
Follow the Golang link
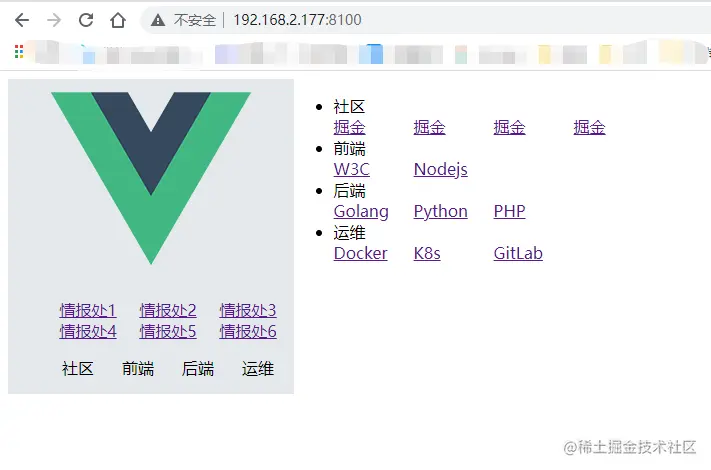tap(361, 212)
